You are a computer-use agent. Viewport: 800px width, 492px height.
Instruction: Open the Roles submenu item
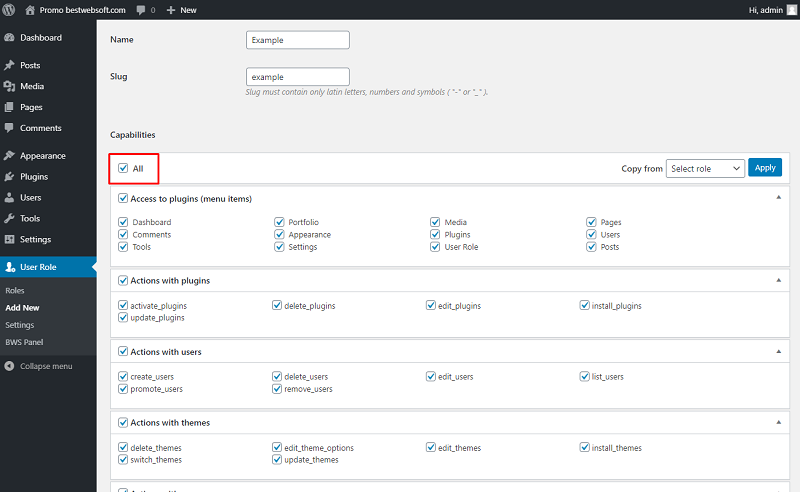pos(15,290)
